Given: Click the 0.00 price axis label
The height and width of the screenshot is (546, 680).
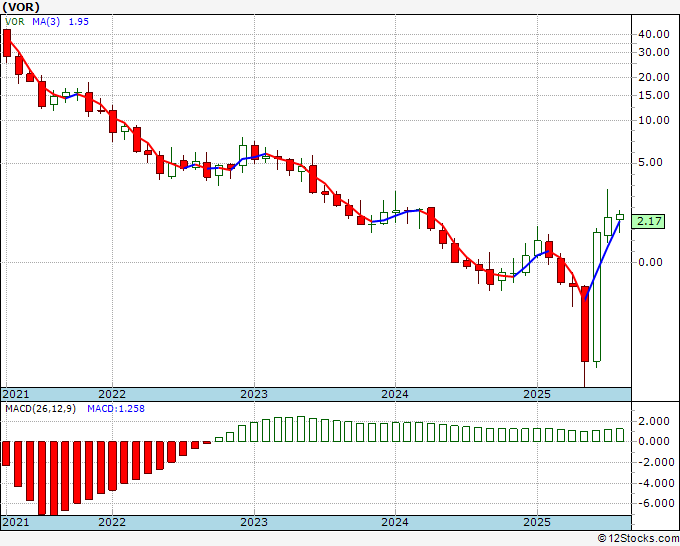Looking at the screenshot, I should [x=651, y=262].
